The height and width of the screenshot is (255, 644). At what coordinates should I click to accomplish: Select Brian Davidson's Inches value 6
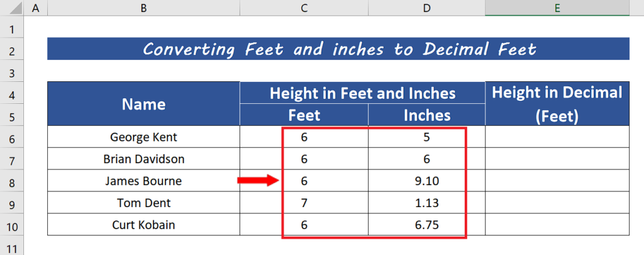click(427, 158)
